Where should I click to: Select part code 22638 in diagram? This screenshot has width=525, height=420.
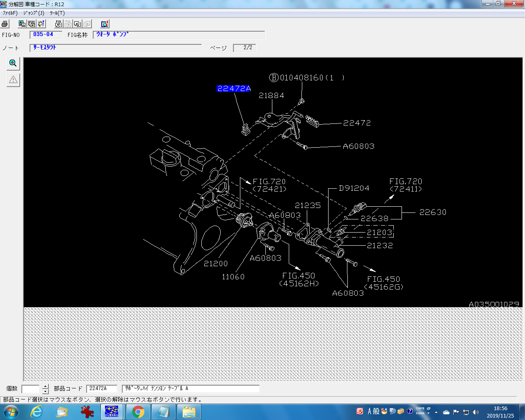[374, 218]
